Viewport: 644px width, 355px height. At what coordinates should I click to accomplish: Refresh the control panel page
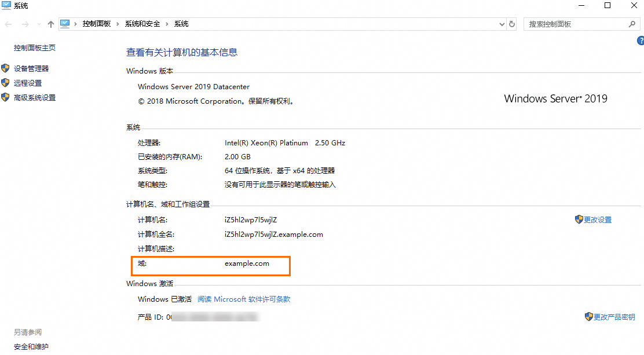click(x=512, y=24)
